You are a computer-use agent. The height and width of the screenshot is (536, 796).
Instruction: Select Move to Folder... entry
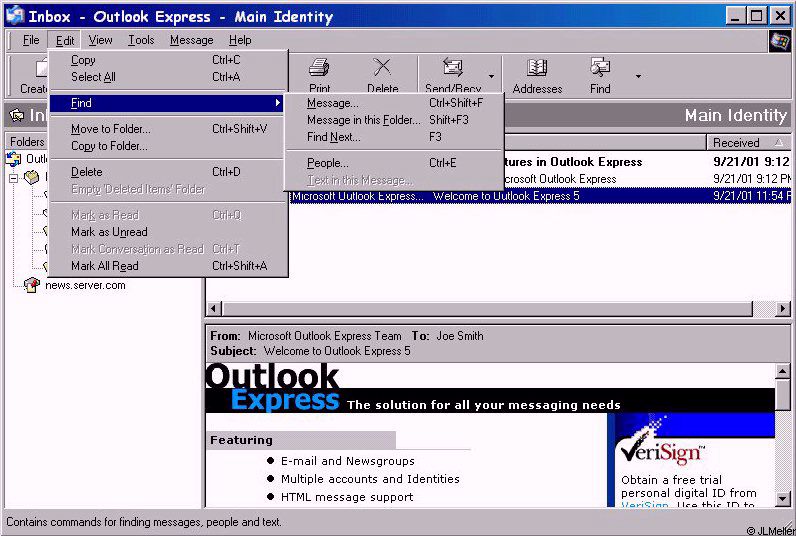pyautogui.click(x=169, y=129)
